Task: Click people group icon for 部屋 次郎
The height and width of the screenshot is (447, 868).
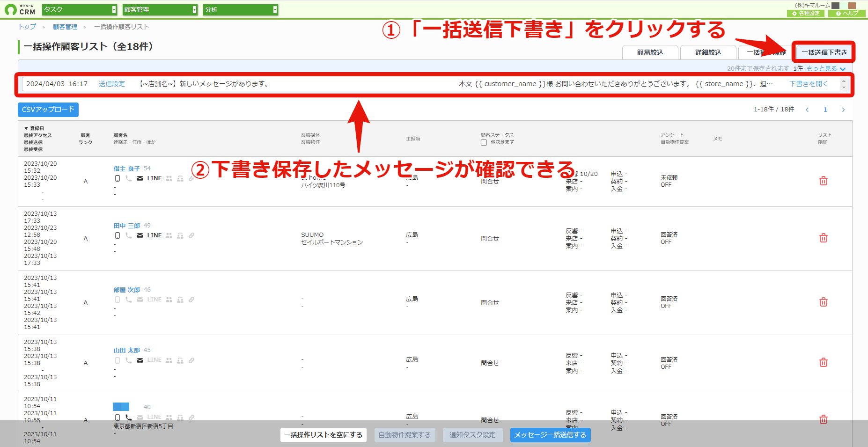Action: (x=169, y=300)
